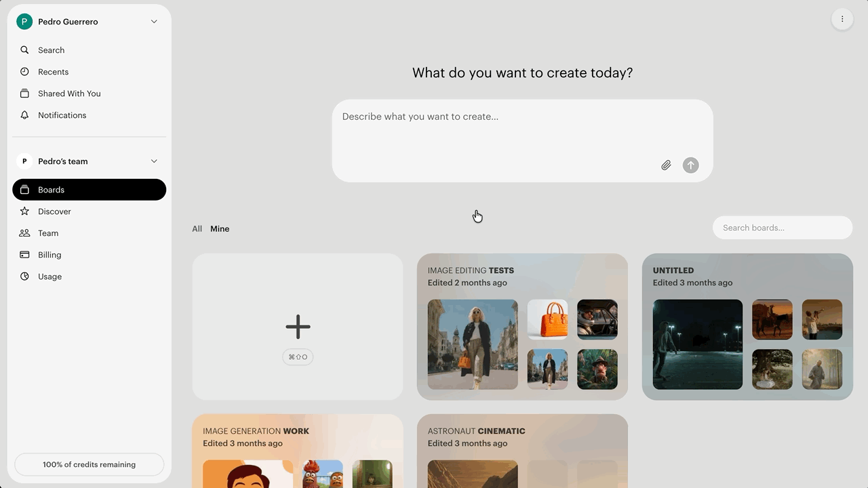Viewport: 868px width, 488px height.
Task: Click the Search label in sidebar
Action: click(52, 50)
